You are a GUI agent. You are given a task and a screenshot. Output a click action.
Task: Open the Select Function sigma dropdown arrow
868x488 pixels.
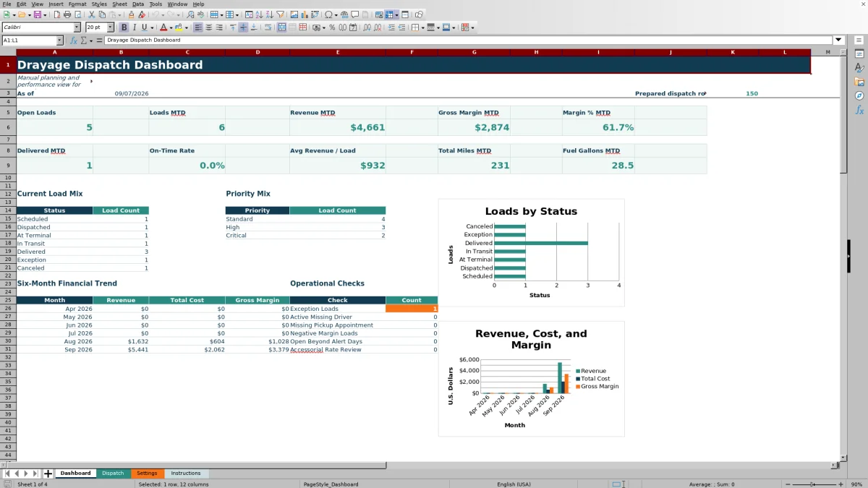(x=91, y=40)
